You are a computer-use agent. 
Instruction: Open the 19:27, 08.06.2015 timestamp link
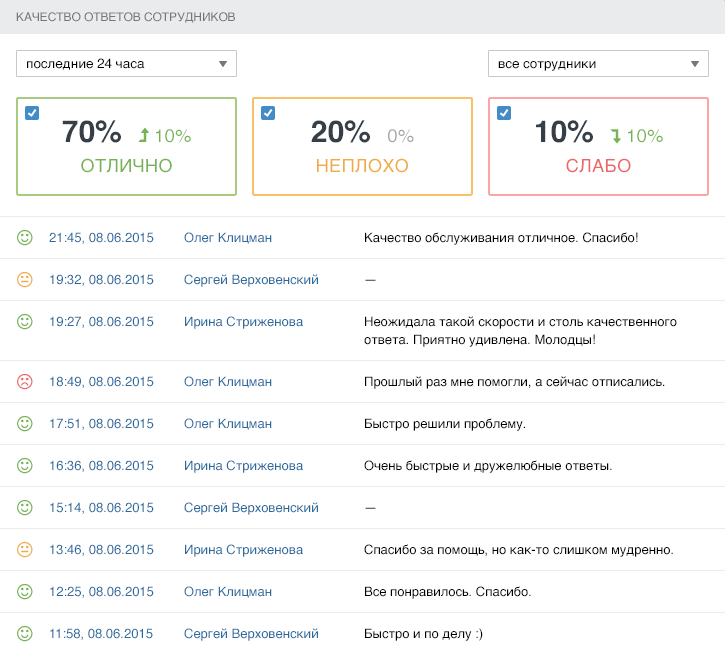point(101,322)
